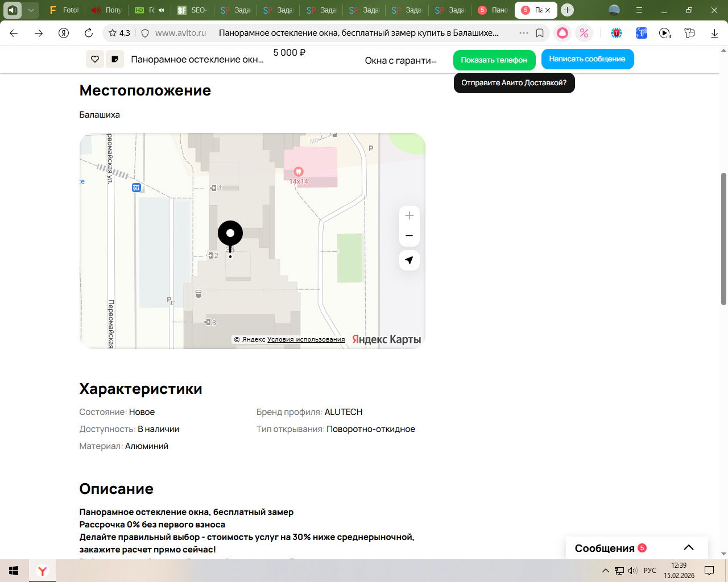Click the seller name Окна с гаранти…

click(x=401, y=60)
